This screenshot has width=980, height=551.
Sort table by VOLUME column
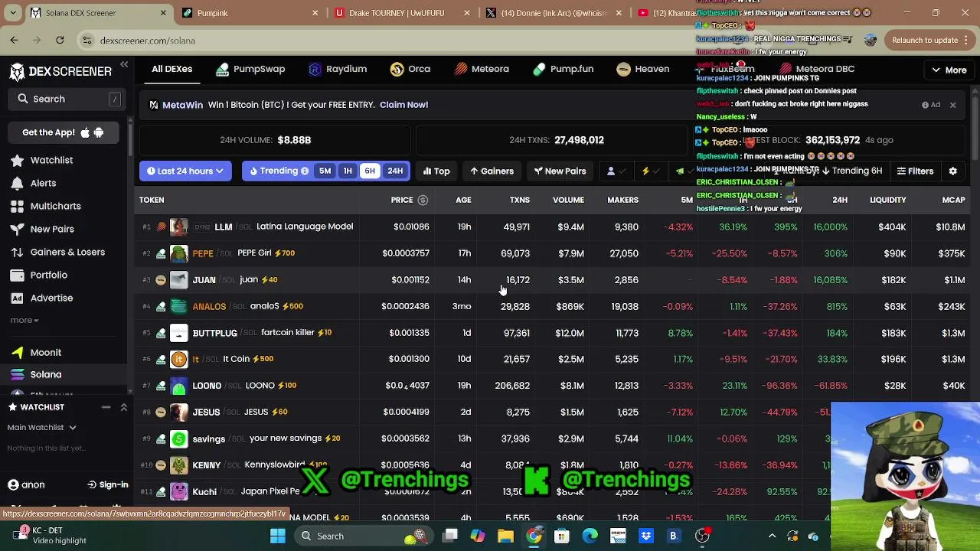[x=568, y=201]
